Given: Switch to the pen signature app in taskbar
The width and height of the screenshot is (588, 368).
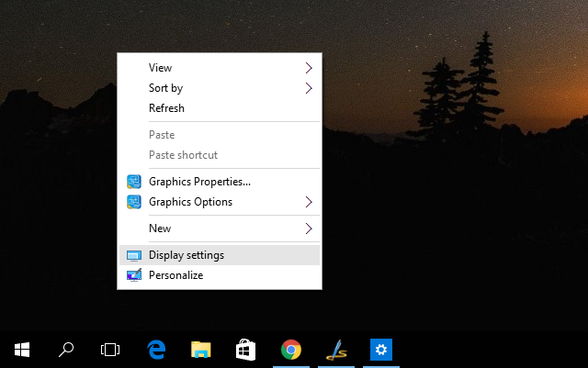Looking at the screenshot, I should [x=336, y=350].
